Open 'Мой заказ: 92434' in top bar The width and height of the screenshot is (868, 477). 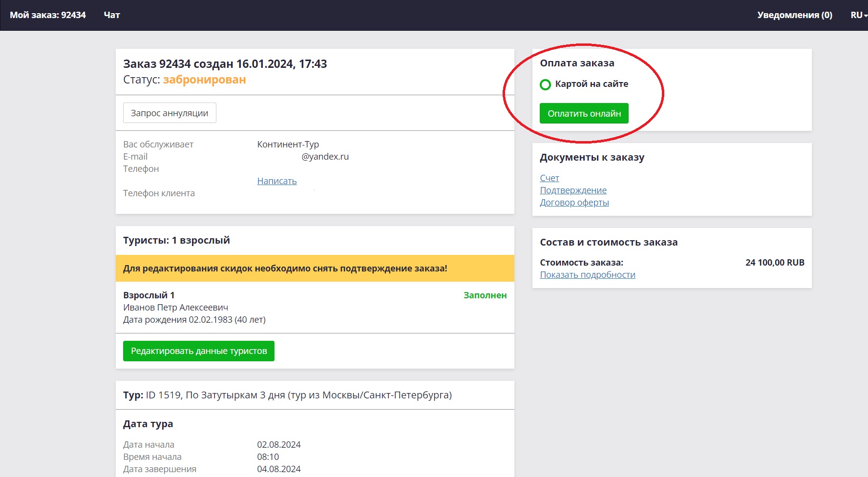click(x=48, y=15)
